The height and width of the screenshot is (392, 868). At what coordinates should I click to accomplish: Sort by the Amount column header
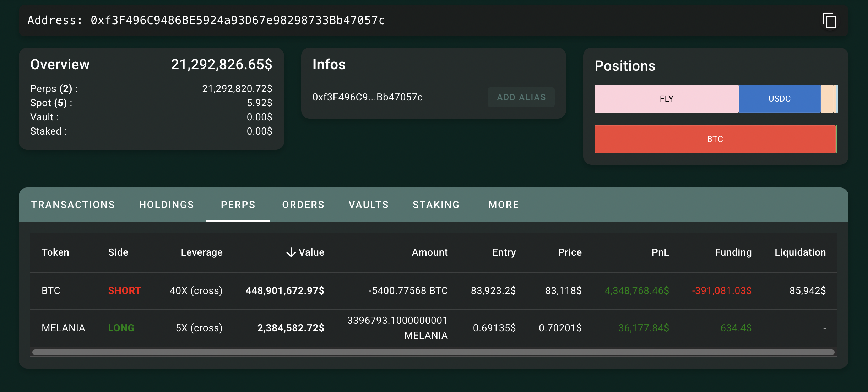430,252
